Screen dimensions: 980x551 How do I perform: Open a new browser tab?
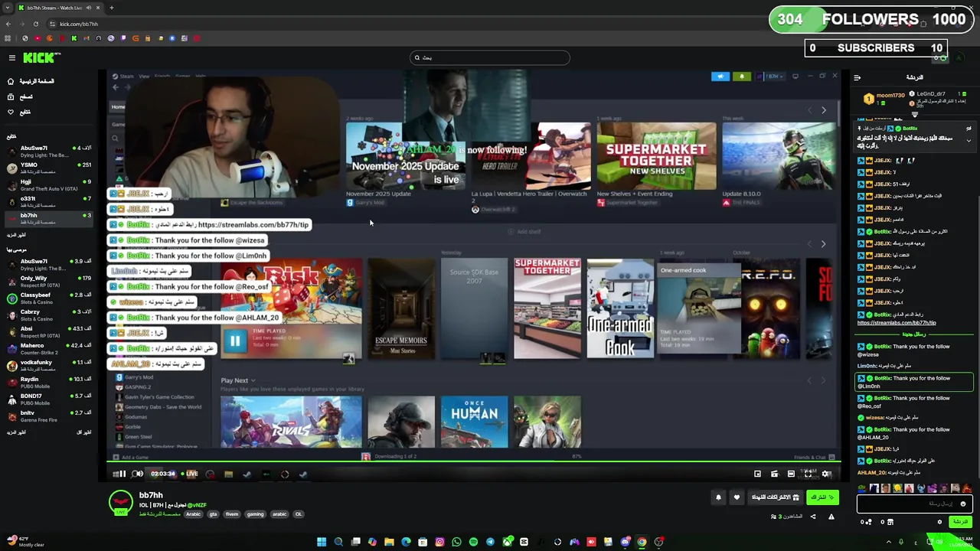coord(111,8)
